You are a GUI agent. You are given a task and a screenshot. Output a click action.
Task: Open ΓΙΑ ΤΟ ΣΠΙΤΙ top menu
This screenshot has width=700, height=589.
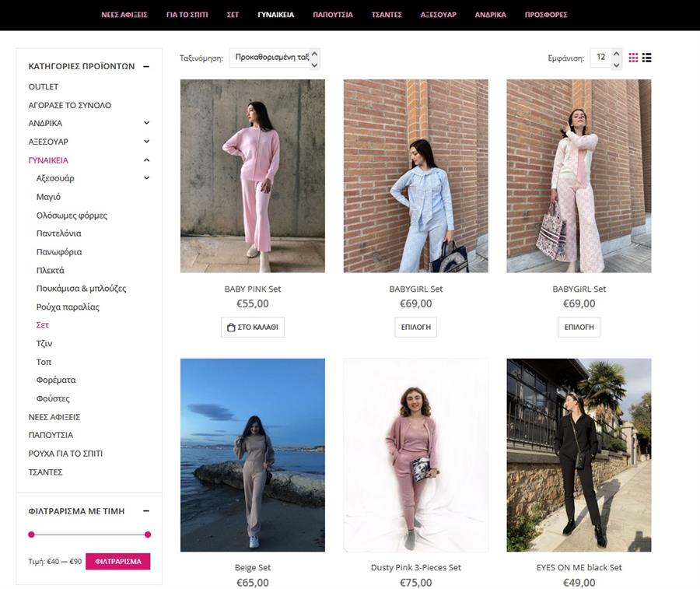(x=187, y=15)
